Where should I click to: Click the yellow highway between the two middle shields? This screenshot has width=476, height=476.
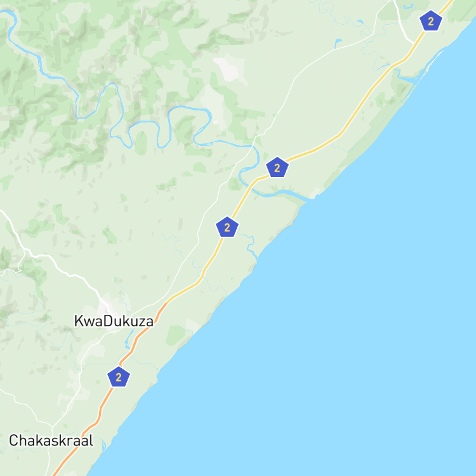click(243, 197)
